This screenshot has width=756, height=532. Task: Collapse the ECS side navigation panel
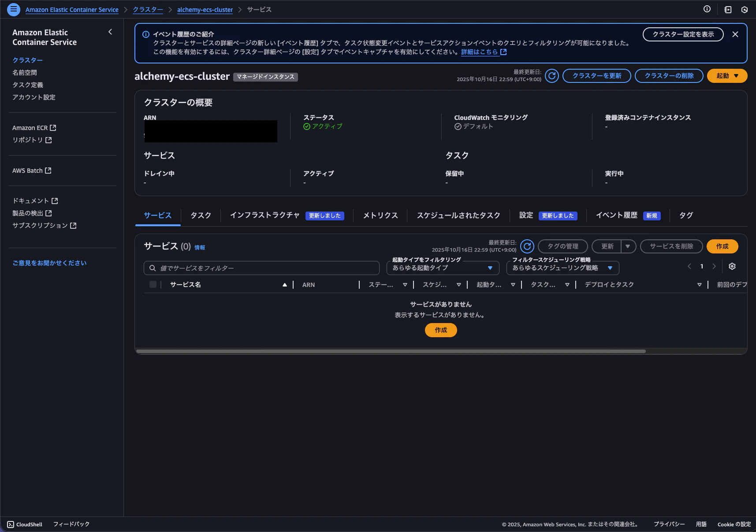[110, 32]
